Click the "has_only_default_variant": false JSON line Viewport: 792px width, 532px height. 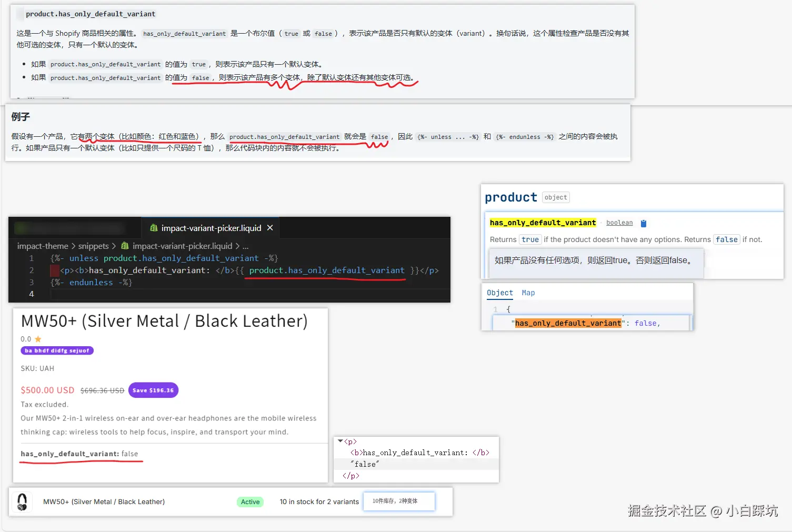pos(586,323)
